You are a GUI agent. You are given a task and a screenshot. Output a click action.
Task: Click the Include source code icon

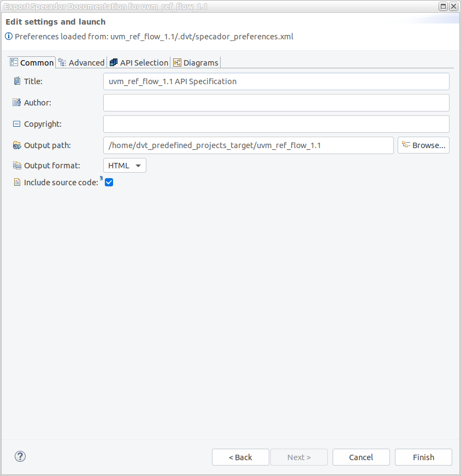click(x=16, y=183)
